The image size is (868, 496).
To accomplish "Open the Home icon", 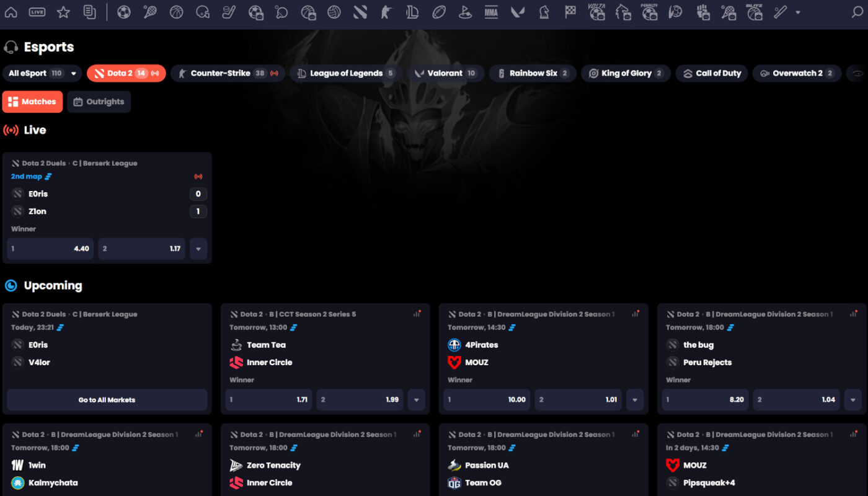I will 11,12.
